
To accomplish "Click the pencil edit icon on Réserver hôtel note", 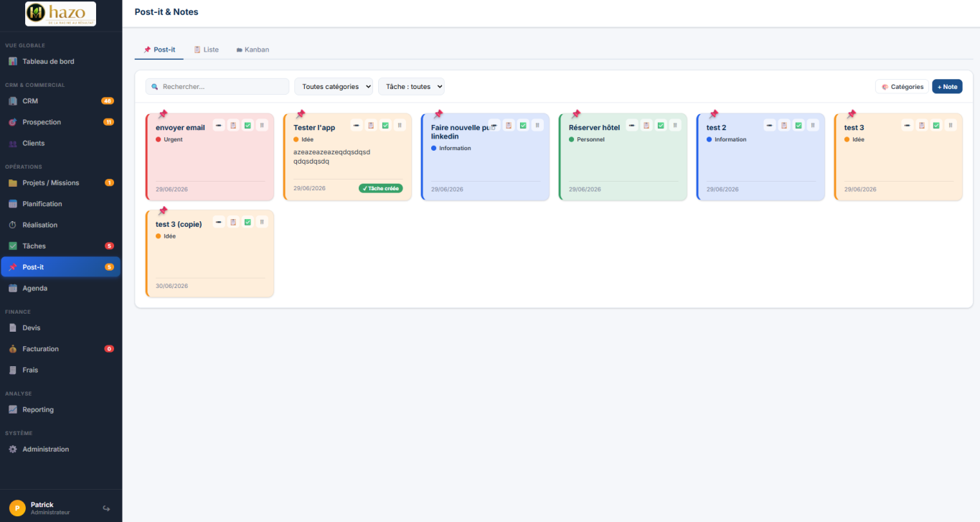I will (632, 125).
